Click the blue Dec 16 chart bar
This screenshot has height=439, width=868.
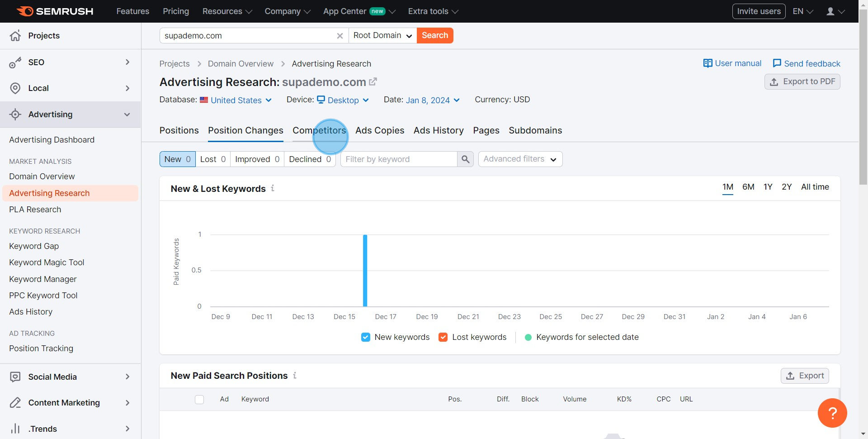coord(365,271)
